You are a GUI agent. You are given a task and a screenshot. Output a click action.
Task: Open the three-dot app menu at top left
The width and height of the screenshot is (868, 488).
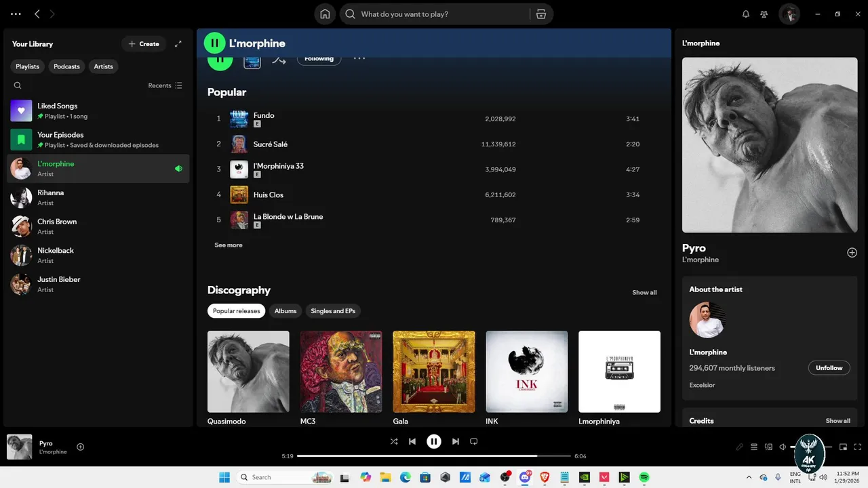(16, 14)
